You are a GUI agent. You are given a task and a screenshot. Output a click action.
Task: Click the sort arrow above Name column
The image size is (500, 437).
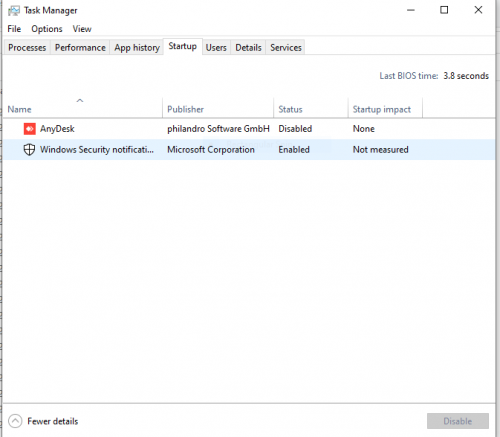pyautogui.click(x=80, y=100)
